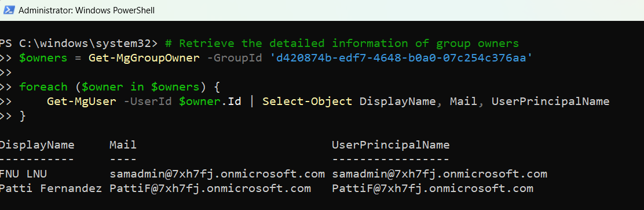Image resolution: width=644 pixels, height=210 pixels.
Task: Click samadmin email in the Mail column
Action: tap(217, 174)
